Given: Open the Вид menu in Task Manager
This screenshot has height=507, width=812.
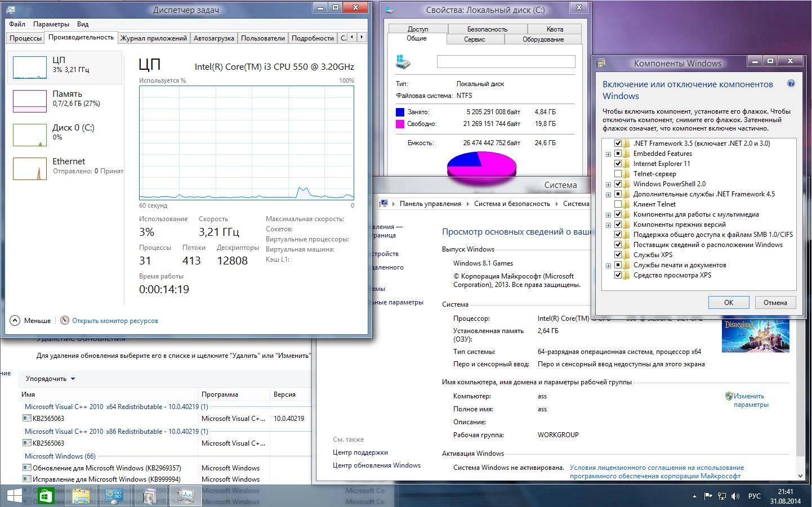Looking at the screenshot, I should (83, 24).
